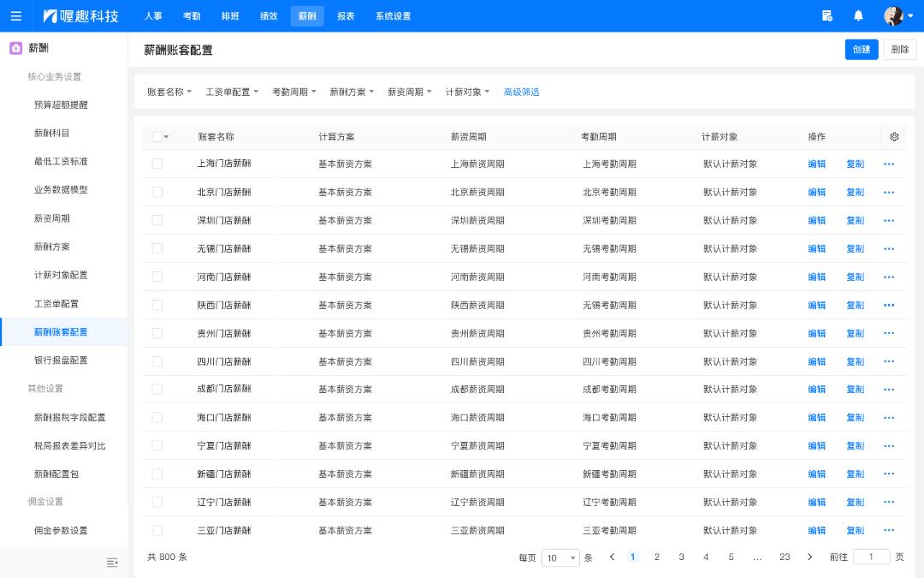Open the per-page size dropdown
The height and width of the screenshot is (578, 924).
tap(561, 557)
